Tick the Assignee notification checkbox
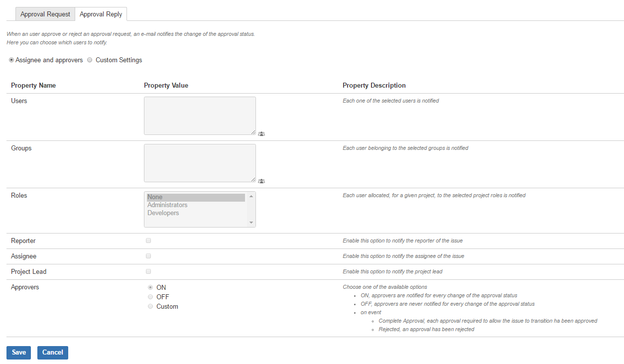The image size is (624, 364). (x=148, y=256)
